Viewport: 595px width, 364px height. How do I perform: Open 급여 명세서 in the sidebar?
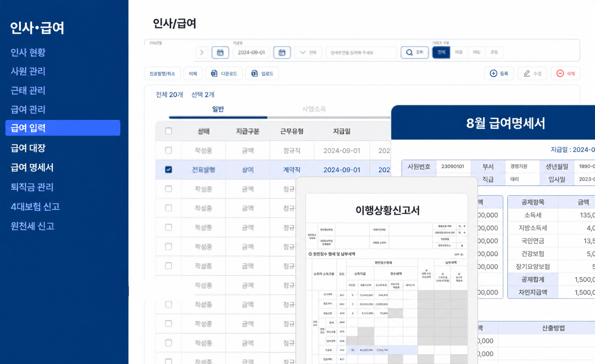[x=32, y=167]
